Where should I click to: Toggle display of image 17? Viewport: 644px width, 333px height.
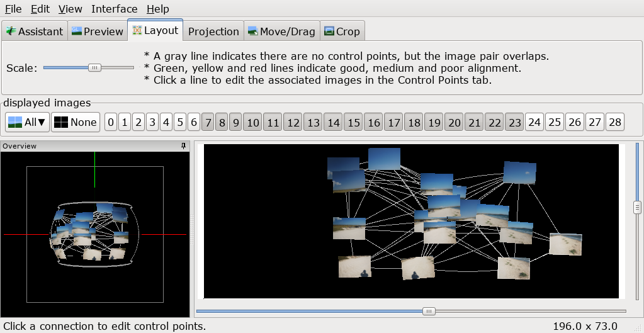click(x=393, y=122)
